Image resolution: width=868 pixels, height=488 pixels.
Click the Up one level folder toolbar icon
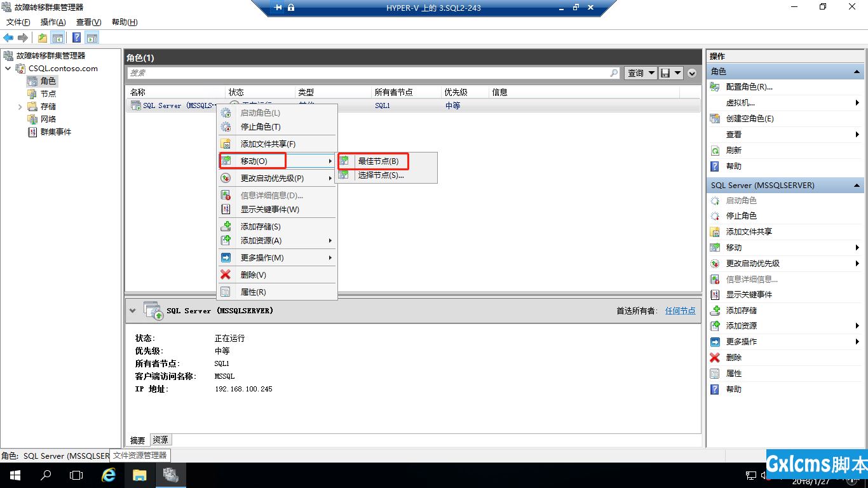pos(43,37)
